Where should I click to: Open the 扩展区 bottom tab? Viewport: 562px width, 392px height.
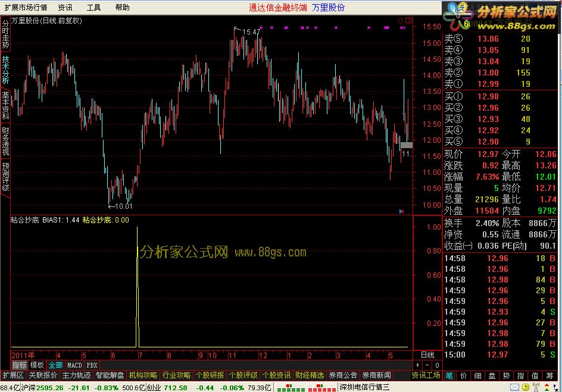13,375
